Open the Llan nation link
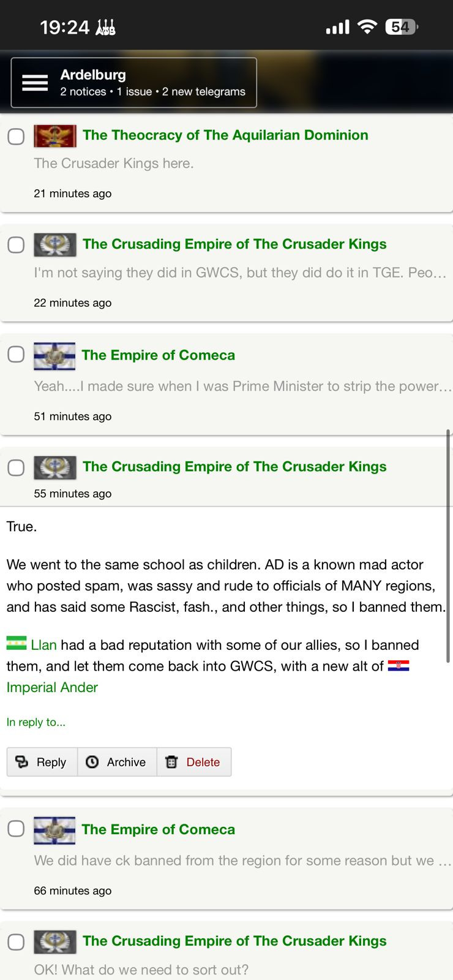 (x=43, y=645)
